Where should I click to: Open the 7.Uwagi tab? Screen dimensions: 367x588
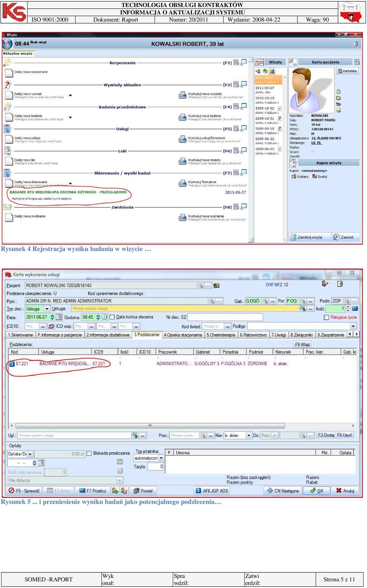click(x=279, y=335)
